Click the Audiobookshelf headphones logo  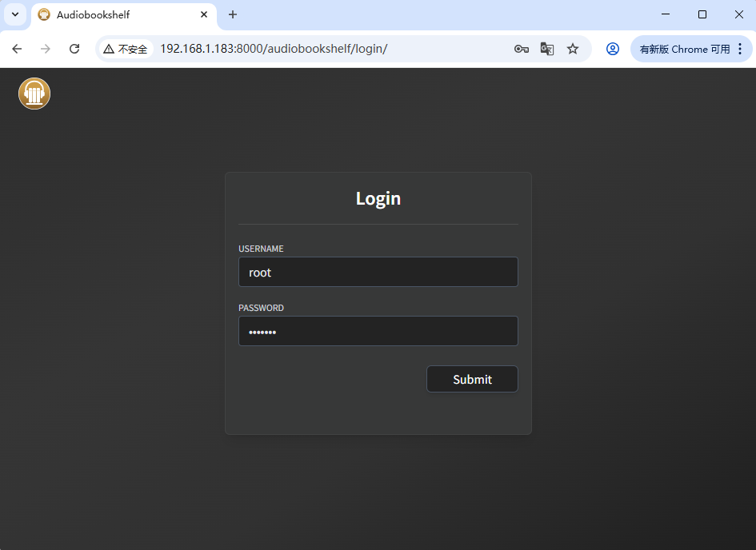point(34,94)
